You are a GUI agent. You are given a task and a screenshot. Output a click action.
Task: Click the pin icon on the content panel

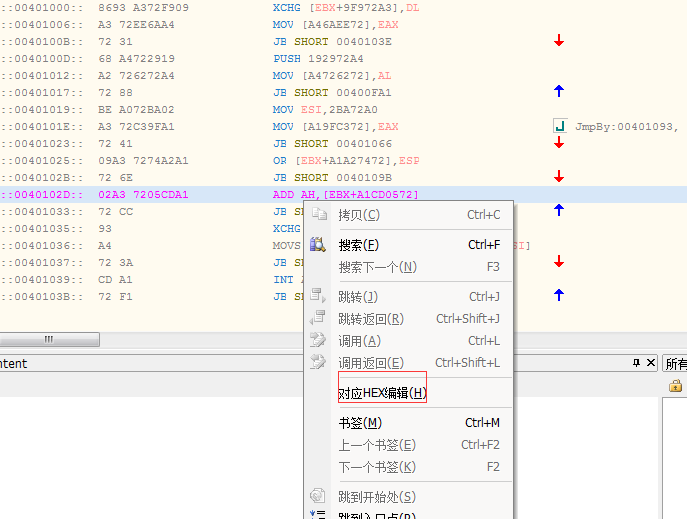tap(636, 363)
